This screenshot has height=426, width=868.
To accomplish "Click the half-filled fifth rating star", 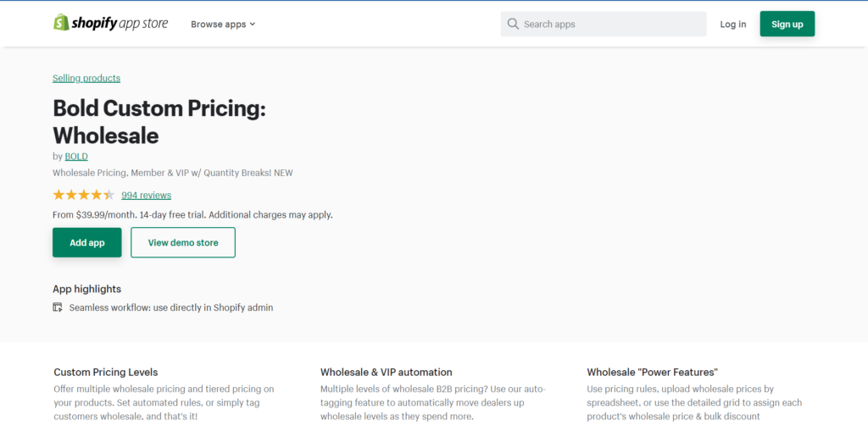I will click(x=108, y=195).
